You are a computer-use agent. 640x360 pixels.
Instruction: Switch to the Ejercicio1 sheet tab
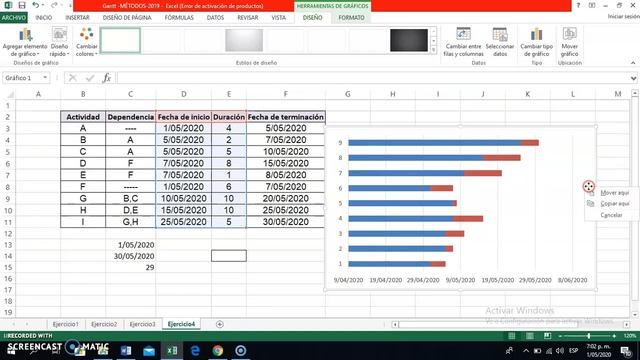click(65, 324)
